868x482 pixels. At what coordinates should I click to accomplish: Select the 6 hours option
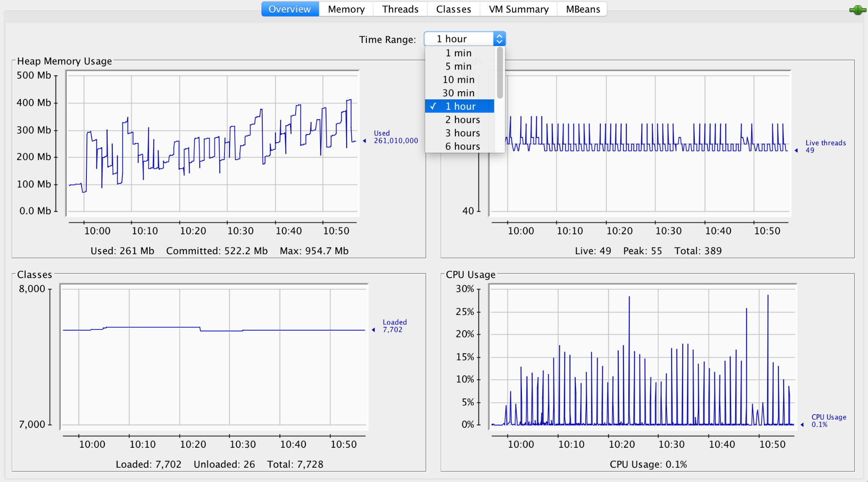(x=462, y=146)
